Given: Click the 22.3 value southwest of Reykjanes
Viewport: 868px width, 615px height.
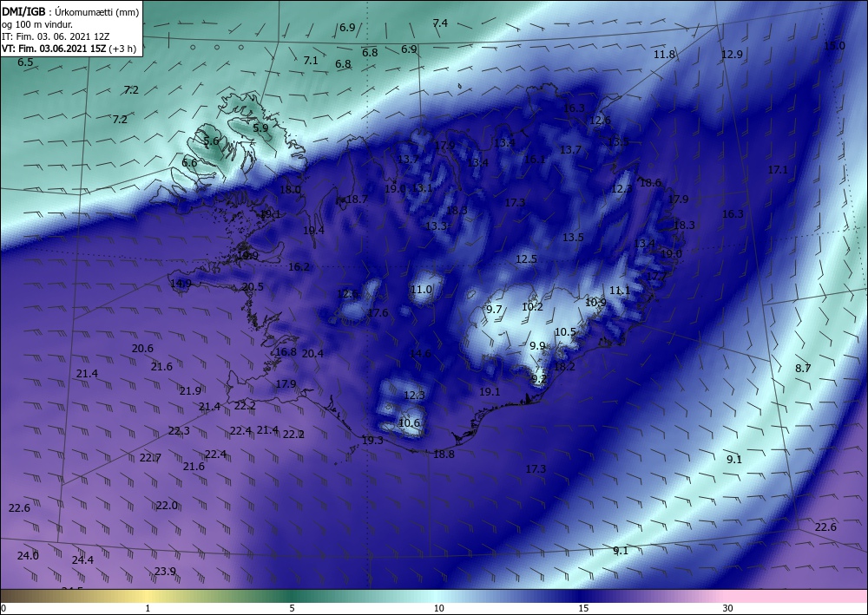Looking at the screenshot, I should click(179, 430).
